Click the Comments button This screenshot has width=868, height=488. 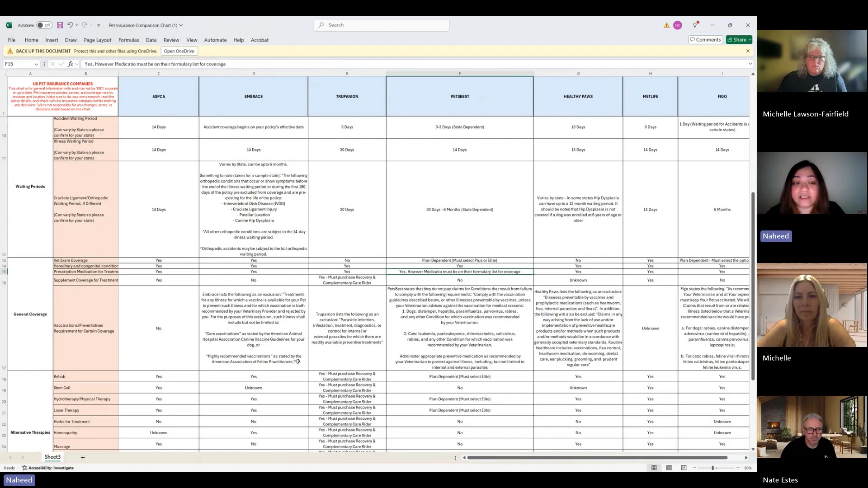pos(705,40)
